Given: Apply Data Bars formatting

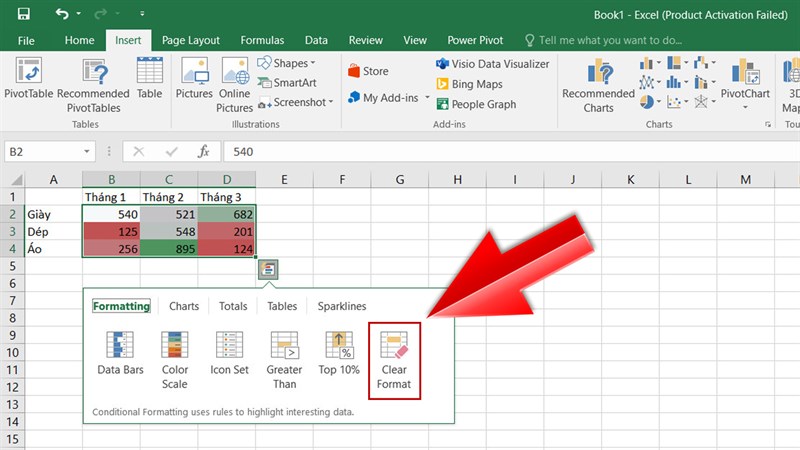Looking at the screenshot, I should point(120,353).
